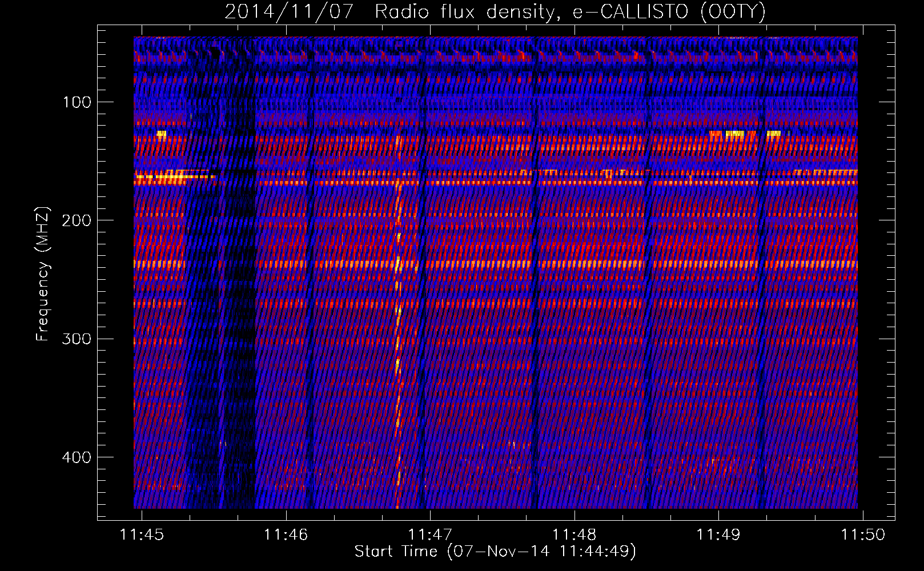Viewport: 924px width, 571px height.
Task: Click the 200 frequency tick label
Action: [77, 220]
